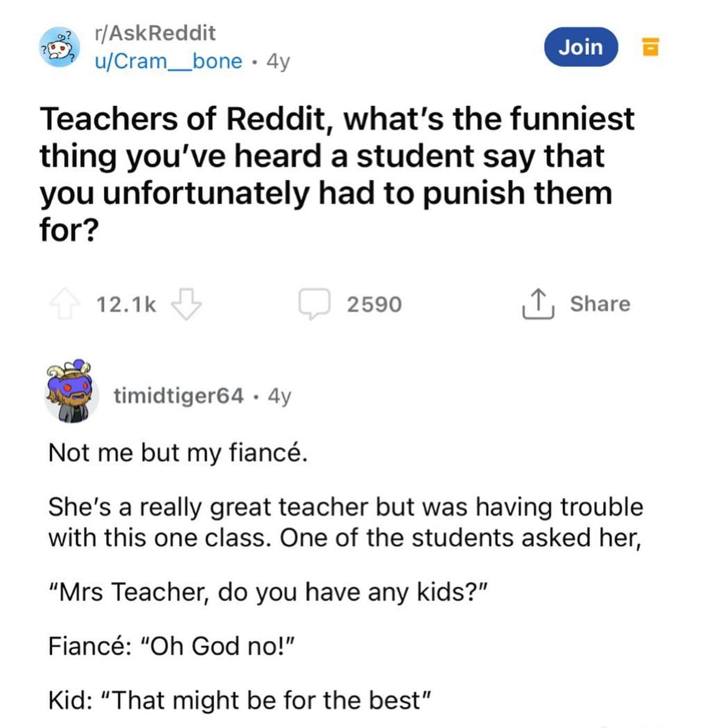Click the yellow archived post icon
Image resolution: width=704 pixels, height=728 pixels.
pos(650,47)
